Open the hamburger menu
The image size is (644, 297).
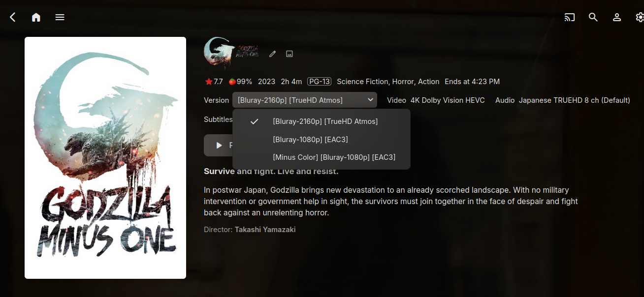coord(60,17)
